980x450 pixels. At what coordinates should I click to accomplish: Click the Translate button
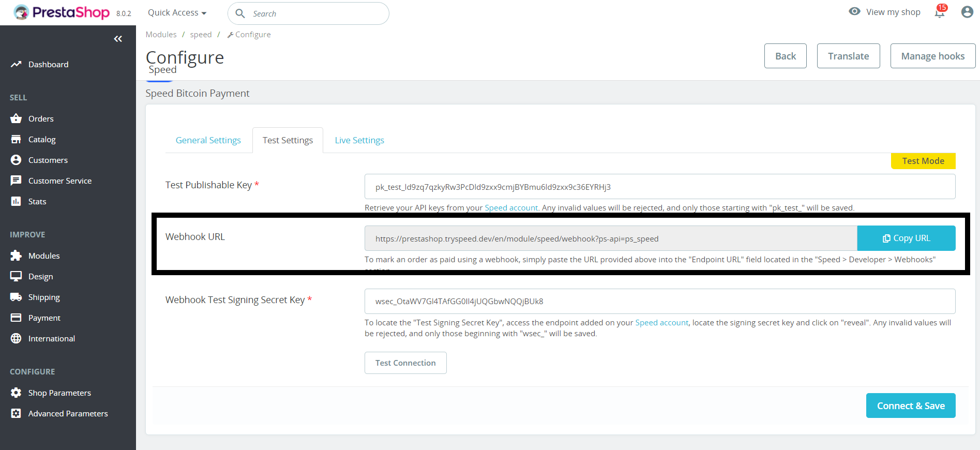tap(848, 56)
